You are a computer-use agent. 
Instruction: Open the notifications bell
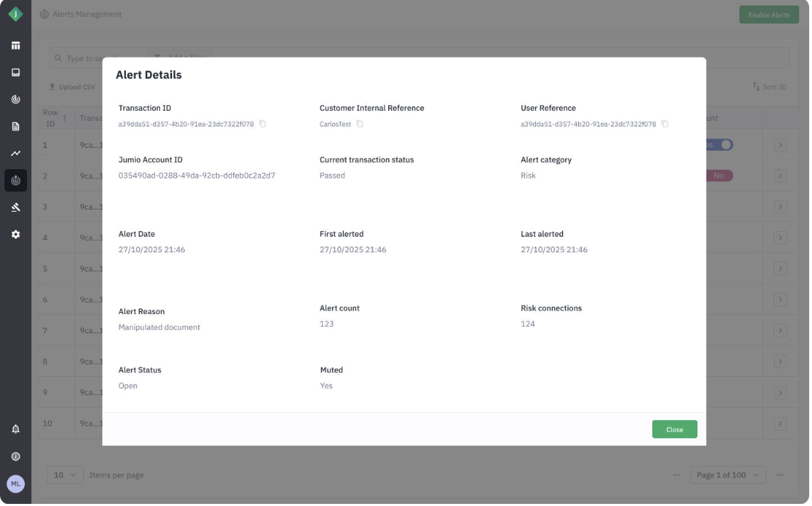(x=16, y=430)
